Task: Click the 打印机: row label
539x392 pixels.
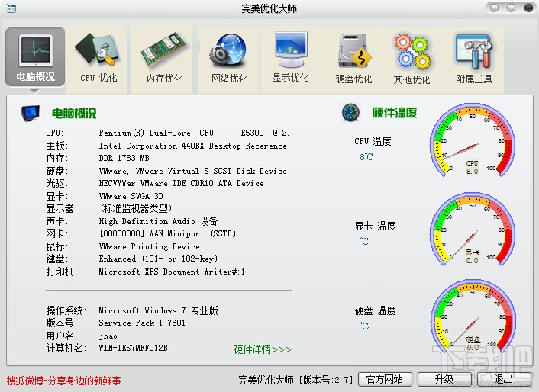Action: pos(62,272)
